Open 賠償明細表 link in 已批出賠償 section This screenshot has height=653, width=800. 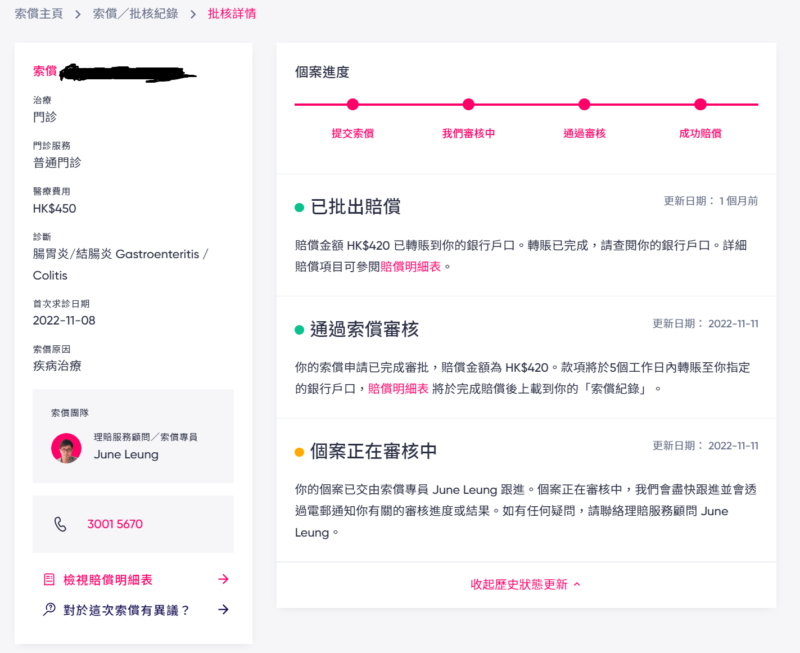(x=411, y=267)
